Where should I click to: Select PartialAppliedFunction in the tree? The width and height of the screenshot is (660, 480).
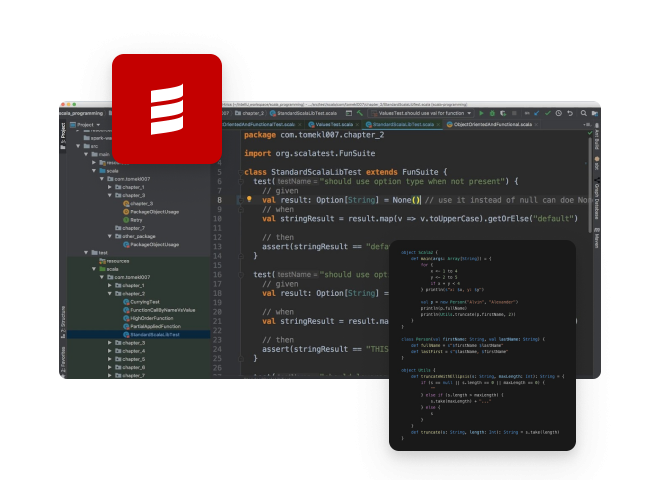tap(152, 326)
